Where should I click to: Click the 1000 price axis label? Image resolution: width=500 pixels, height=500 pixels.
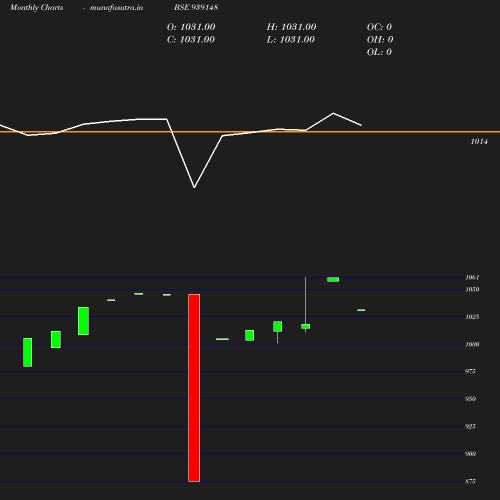[x=472, y=344]
